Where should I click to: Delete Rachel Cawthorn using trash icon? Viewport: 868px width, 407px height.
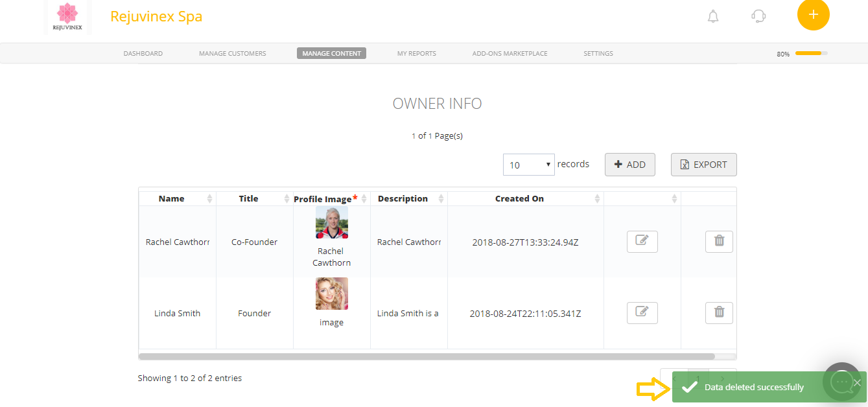(719, 241)
